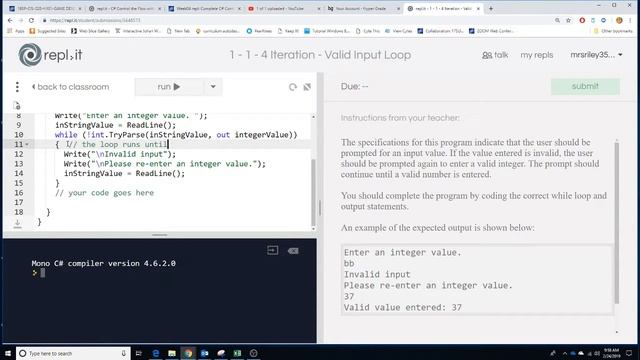Screen dimensions: 640x360
Task: Reload the page
Action: [31, 20]
